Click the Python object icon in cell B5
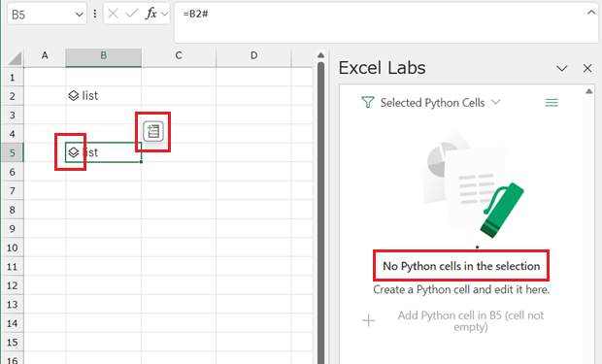602x364 pixels. coord(74,152)
